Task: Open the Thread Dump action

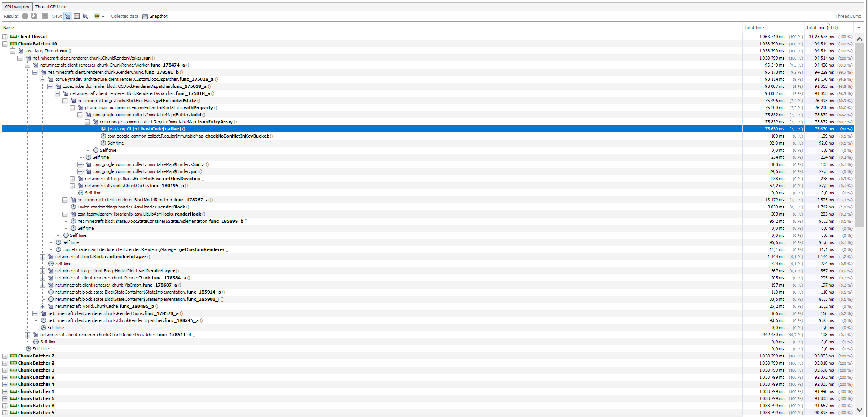Action: tap(848, 16)
